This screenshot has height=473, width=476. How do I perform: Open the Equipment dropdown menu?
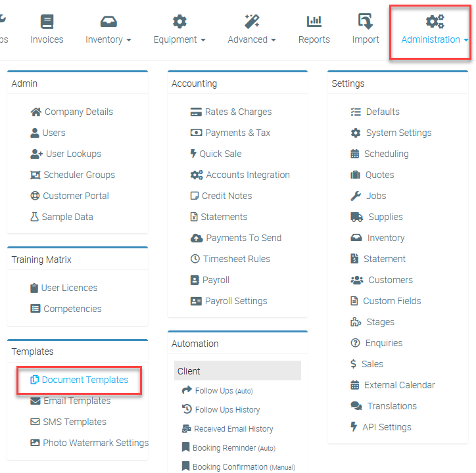click(x=179, y=39)
